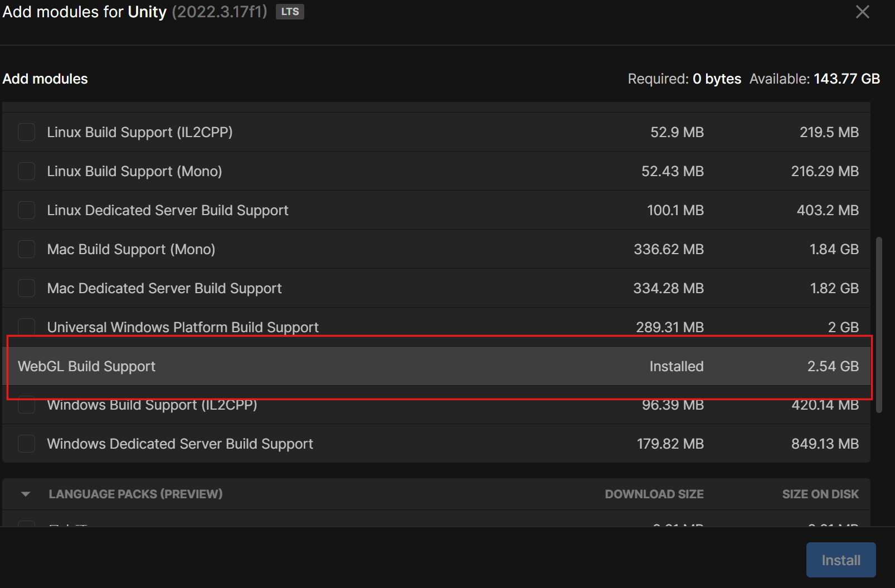Click the 52.43 MB download size

pos(673,171)
